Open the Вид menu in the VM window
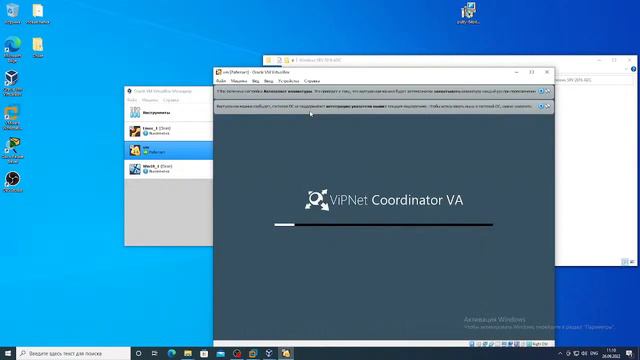The width and height of the screenshot is (640, 360). coord(256,81)
